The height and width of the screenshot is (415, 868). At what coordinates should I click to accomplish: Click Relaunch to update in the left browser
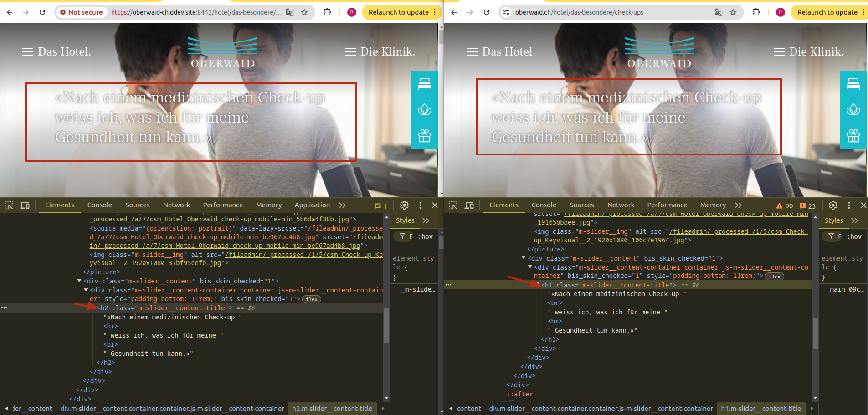click(399, 12)
